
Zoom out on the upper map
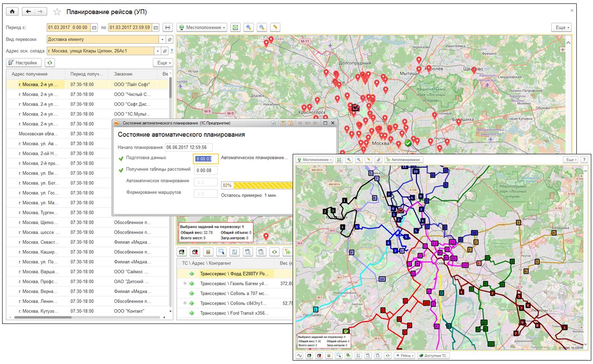click(262, 27)
